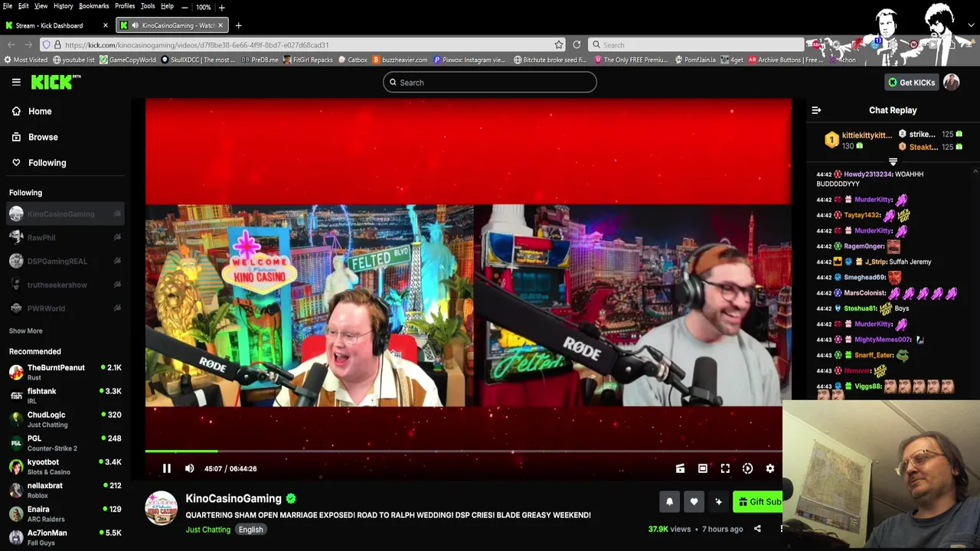980x551 pixels.
Task: Toggle follow heart for KinoCasinoGaming
Action: (694, 502)
